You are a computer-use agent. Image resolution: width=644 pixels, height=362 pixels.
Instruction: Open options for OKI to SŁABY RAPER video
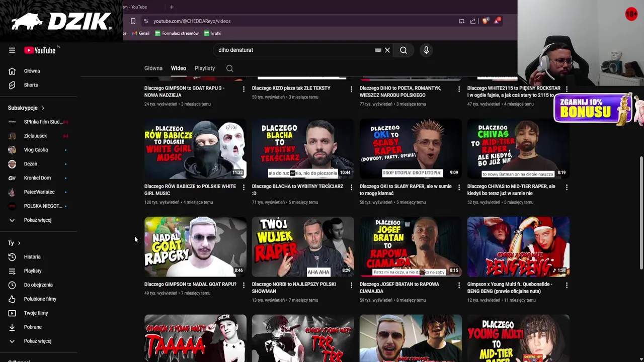[x=459, y=187]
